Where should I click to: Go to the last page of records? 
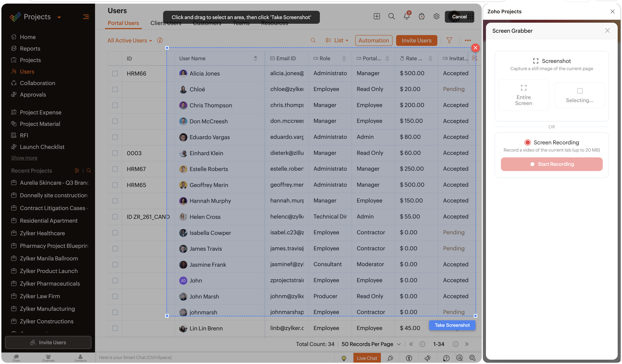click(x=466, y=344)
